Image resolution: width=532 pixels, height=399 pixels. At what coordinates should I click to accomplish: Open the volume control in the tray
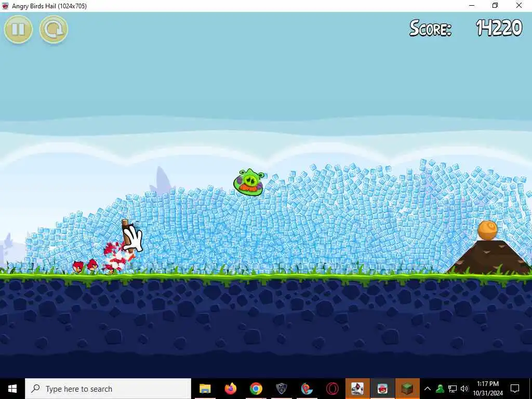point(464,389)
